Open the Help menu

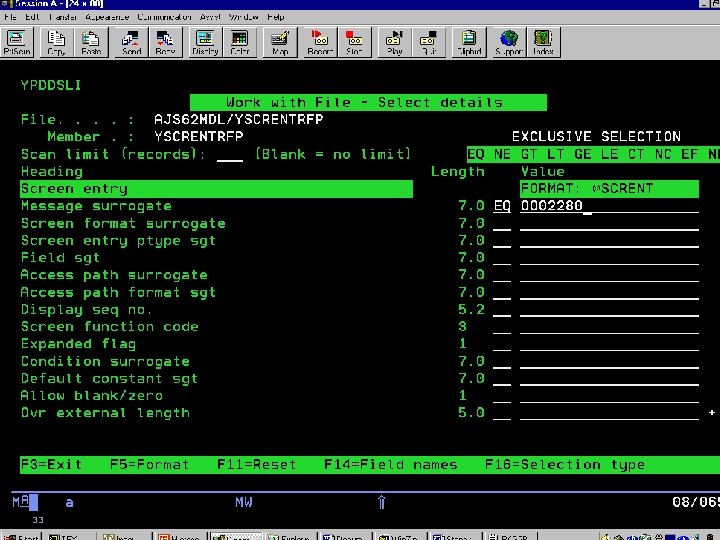tap(276, 17)
